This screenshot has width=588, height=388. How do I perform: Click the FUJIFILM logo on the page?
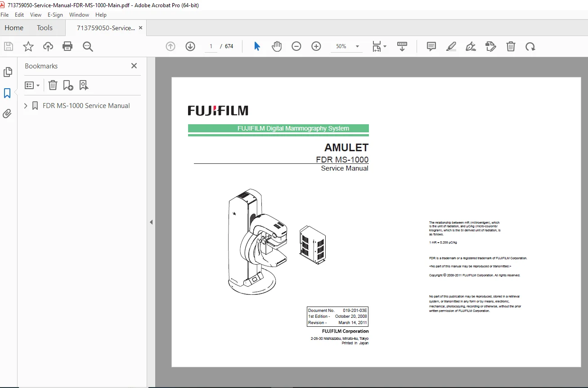(218, 110)
